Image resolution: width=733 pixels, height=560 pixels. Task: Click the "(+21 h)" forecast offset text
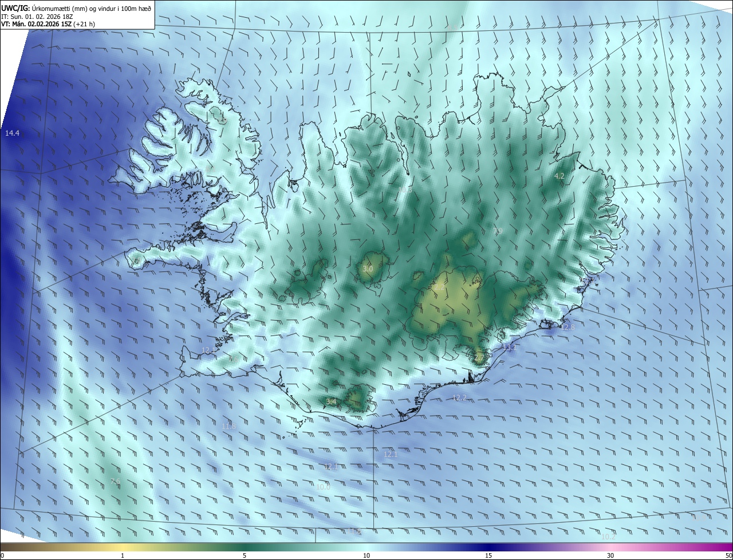click(x=85, y=24)
